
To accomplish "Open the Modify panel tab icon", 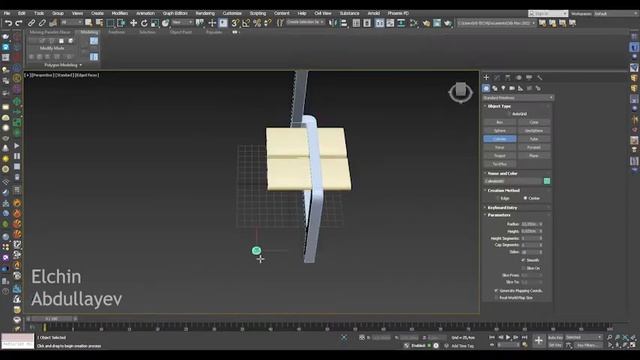I will (x=497, y=78).
